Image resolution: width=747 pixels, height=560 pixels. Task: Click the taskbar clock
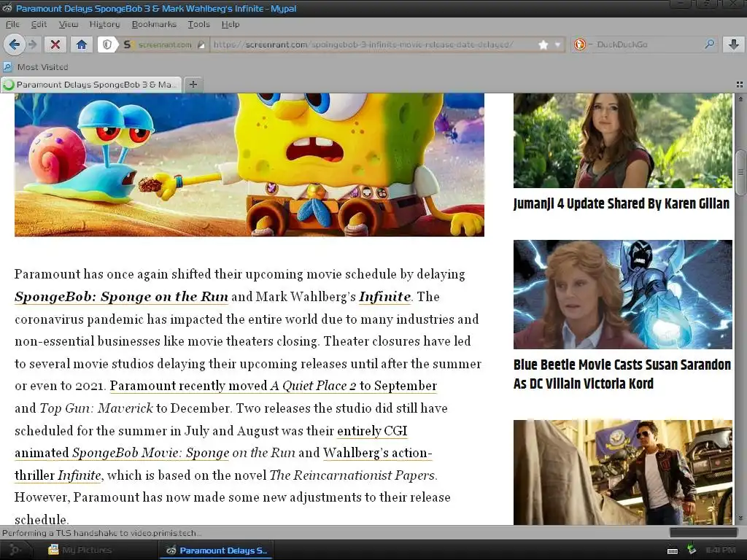coord(720,551)
